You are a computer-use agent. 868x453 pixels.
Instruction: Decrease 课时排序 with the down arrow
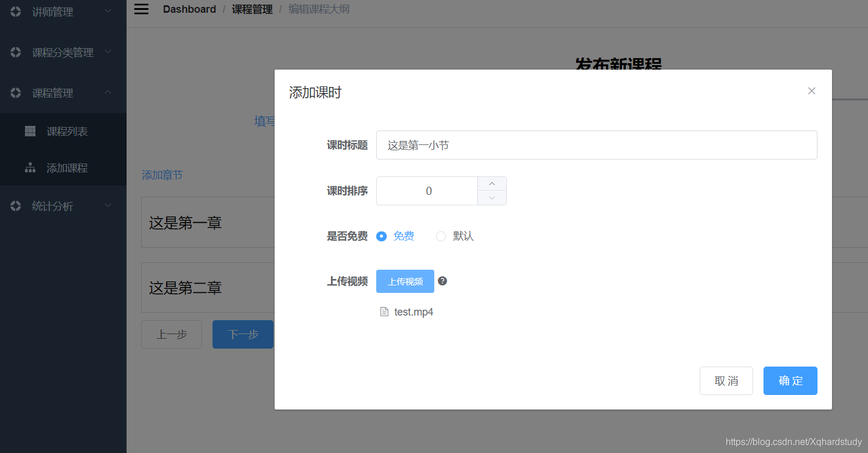click(x=492, y=198)
